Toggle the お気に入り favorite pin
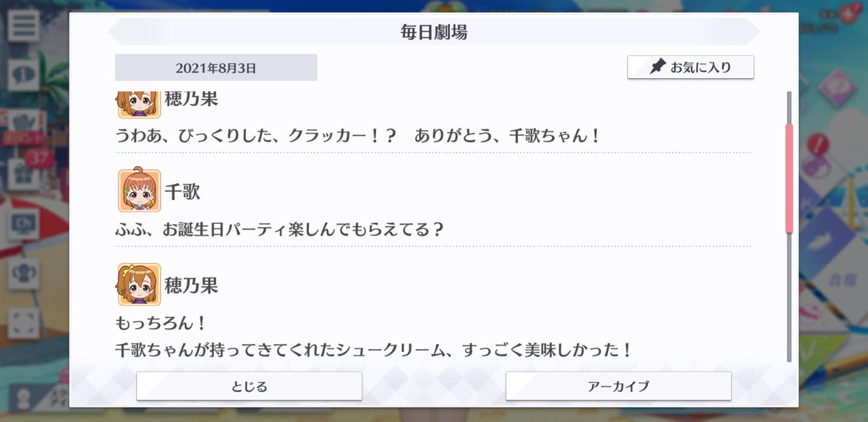The height and width of the screenshot is (422, 868). 691,67
